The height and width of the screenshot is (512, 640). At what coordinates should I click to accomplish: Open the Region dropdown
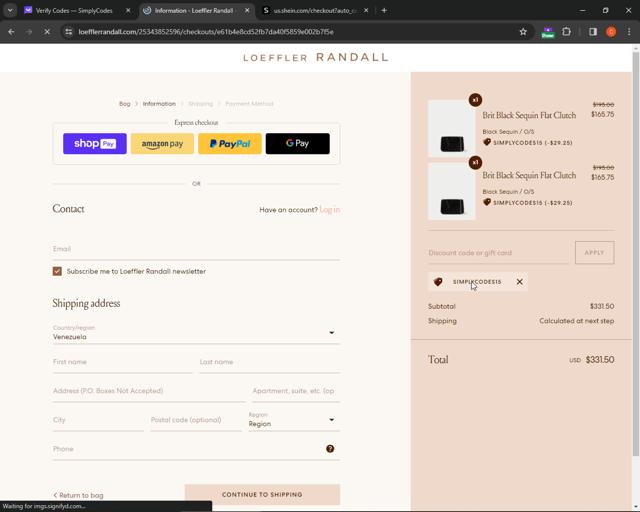pyautogui.click(x=294, y=420)
